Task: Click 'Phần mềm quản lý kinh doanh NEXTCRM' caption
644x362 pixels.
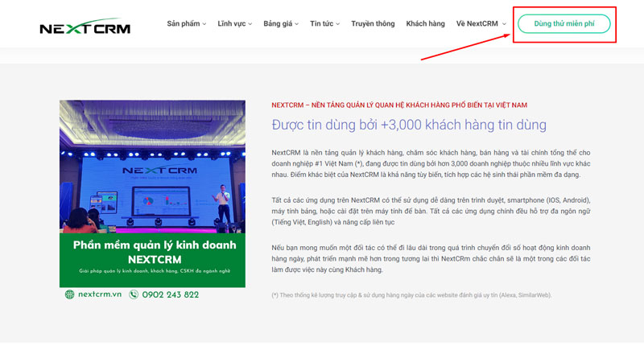Action: click(x=155, y=252)
